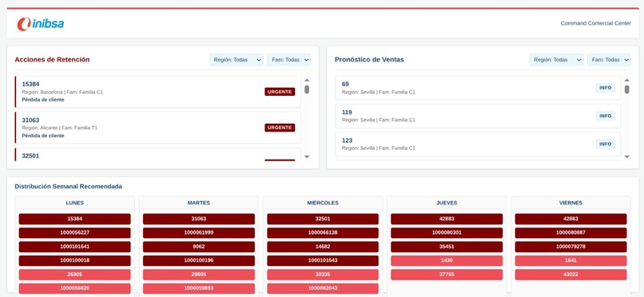
Task: Expand Región filter in Pronóstico de Ventas
Action: 556,60
